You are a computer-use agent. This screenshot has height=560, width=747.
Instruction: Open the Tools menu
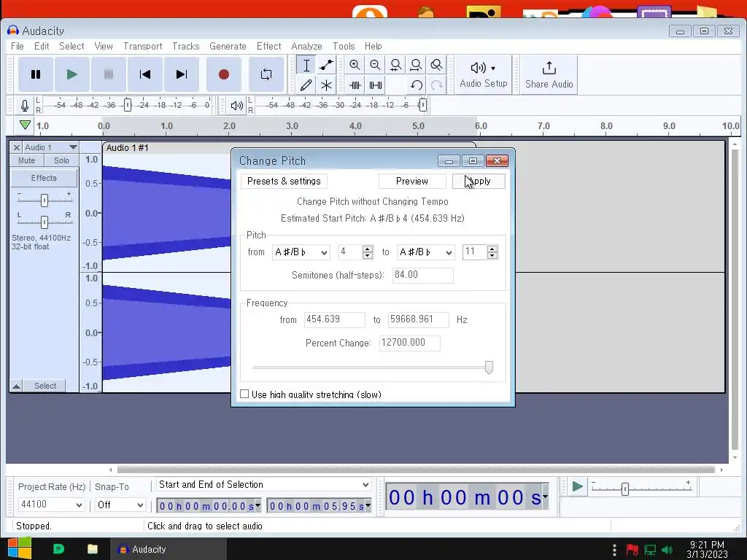(x=344, y=46)
